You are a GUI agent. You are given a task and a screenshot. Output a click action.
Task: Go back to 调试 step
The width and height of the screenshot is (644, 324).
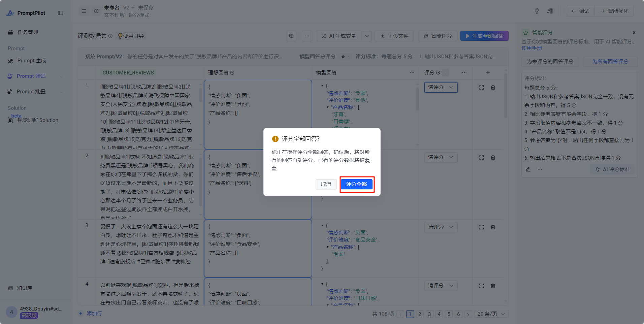pyautogui.click(x=580, y=11)
